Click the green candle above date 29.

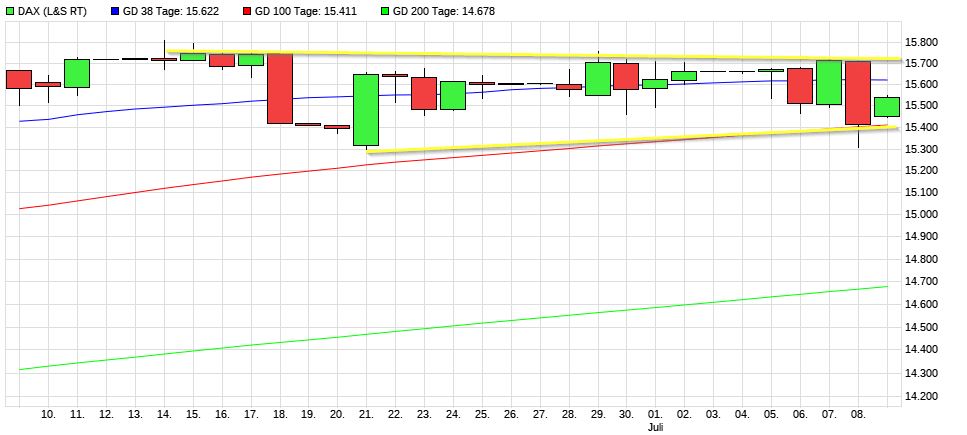[598, 78]
